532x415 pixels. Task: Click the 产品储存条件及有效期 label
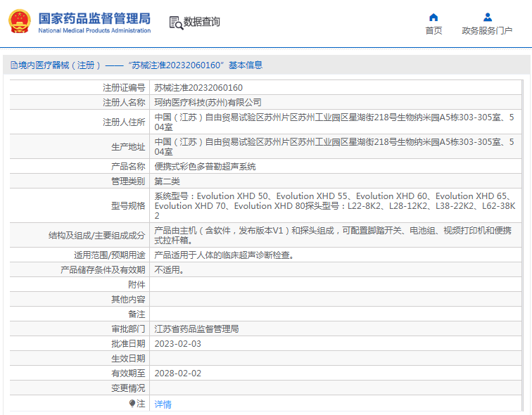pyautogui.click(x=103, y=270)
